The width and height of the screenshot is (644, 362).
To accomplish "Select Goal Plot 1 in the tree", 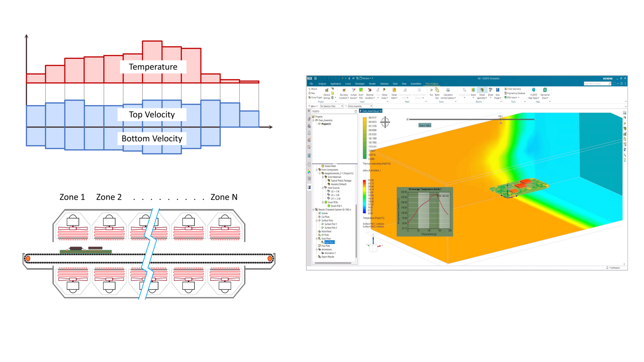I will pos(329,242).
